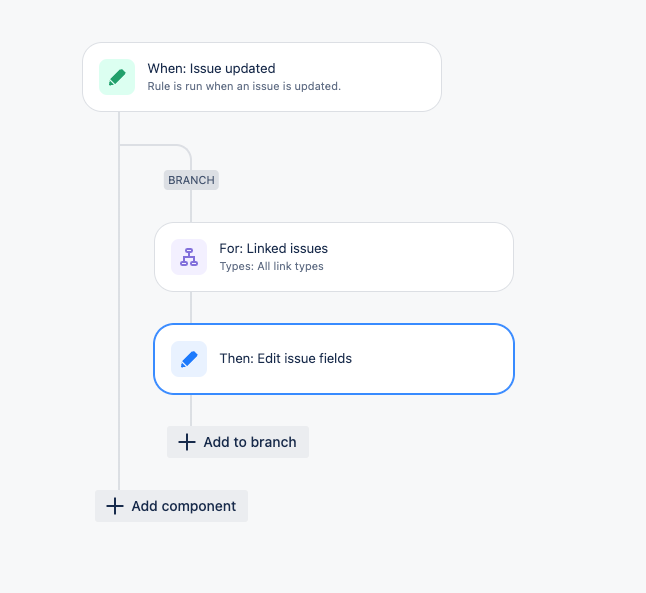The image size is (646, 593).
Task: Click 'Rule is run when an issue is updated' text
Action: [244, 87]
